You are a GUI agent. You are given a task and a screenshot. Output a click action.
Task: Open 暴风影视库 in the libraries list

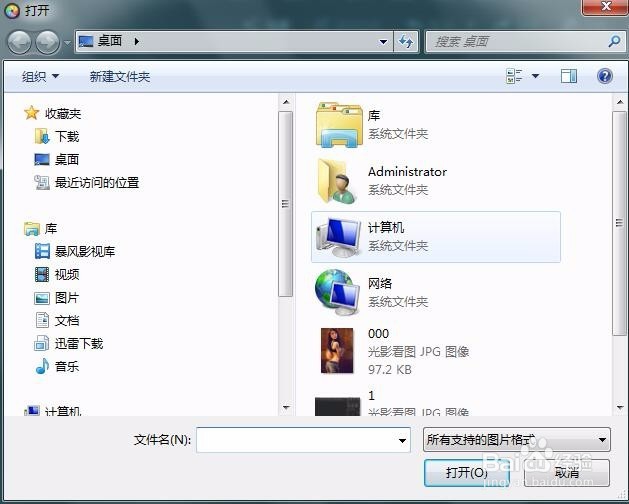pyautogui.click(x=85, y=252)
